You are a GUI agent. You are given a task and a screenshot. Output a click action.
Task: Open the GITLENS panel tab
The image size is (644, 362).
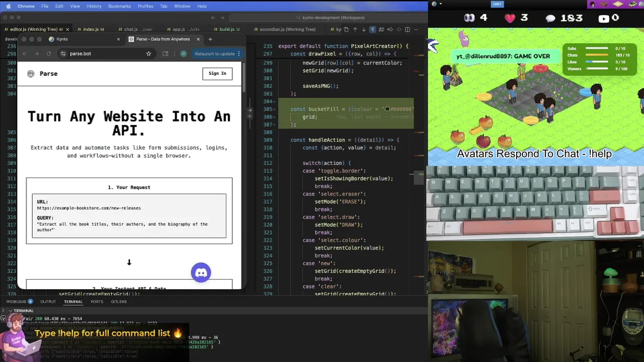(x=119, y=302)
